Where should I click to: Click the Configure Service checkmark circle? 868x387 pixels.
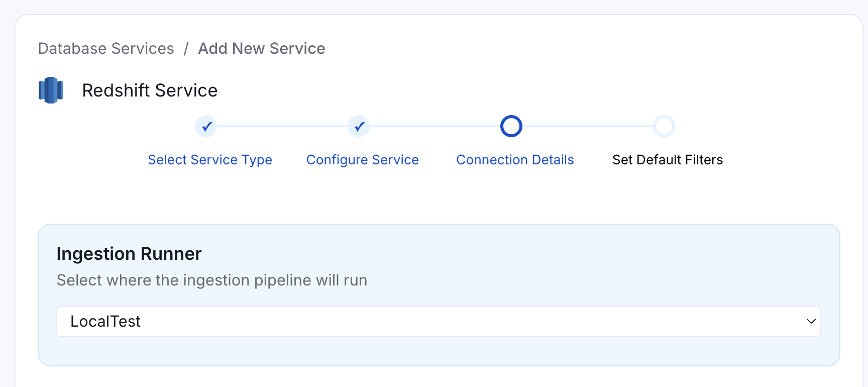[359, 126]
